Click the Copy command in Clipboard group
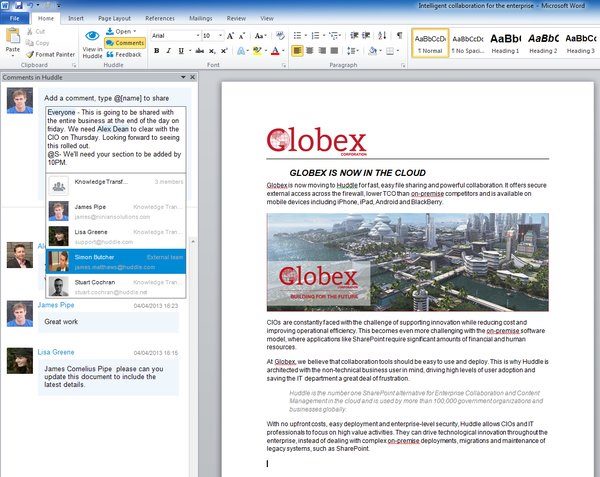Viewport: 600px width, 477px height. tap(40, 43)
